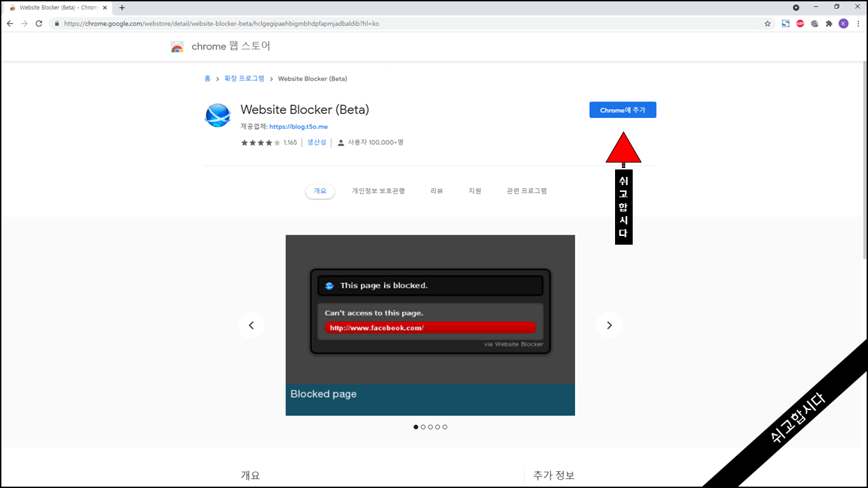Open the purple K profile avatar
This screenshot has width=868, height=488.
[x=844, y=23]
